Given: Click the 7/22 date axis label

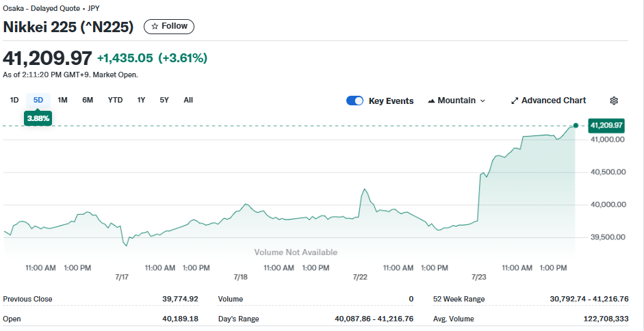Looking at the screenshot, I should [x=360, y=277].
